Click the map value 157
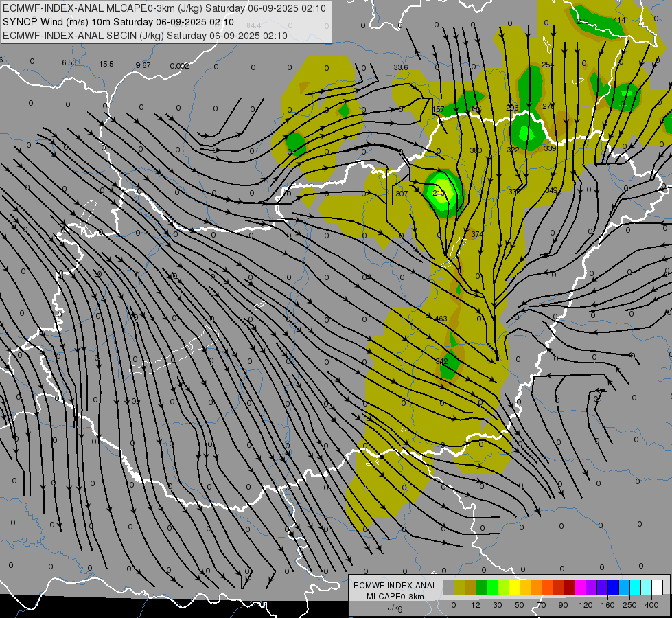Screen dimensions: 672x618 [x=438, y=109]
